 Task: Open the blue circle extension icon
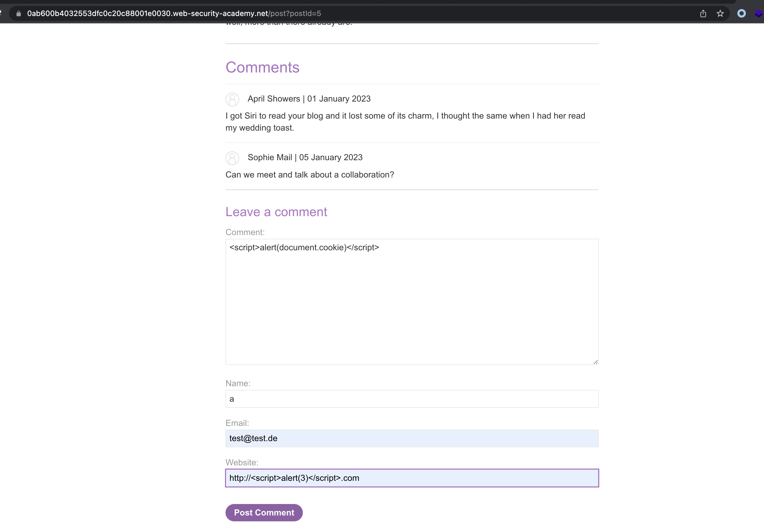click(741, 14)
